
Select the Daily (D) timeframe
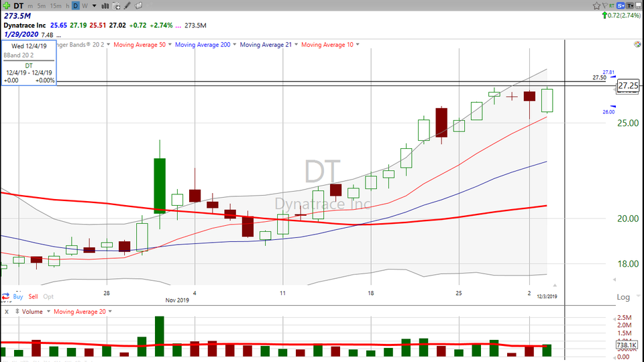tap(76, 6)
